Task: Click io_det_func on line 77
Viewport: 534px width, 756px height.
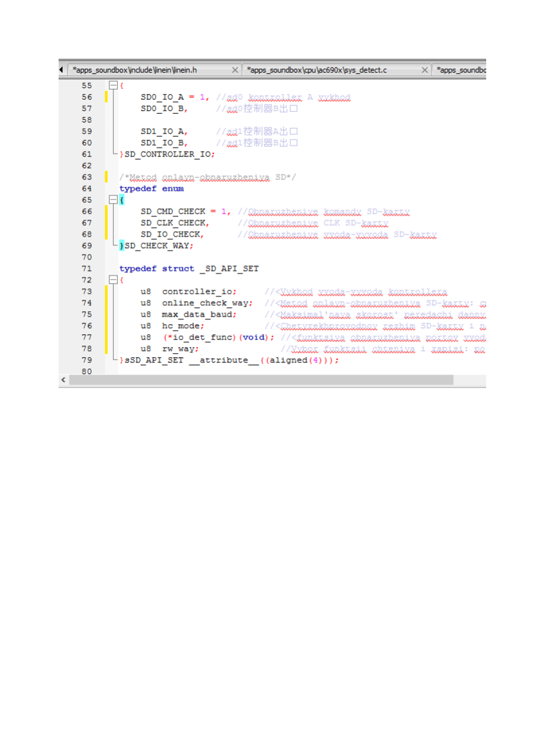Action: [203, 337]
